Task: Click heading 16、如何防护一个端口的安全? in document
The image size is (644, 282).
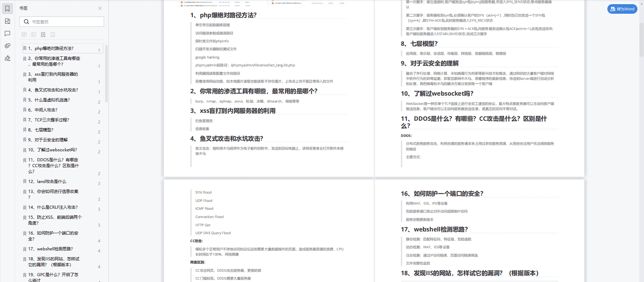Action: pyautogui.click(x=442, y=194)
